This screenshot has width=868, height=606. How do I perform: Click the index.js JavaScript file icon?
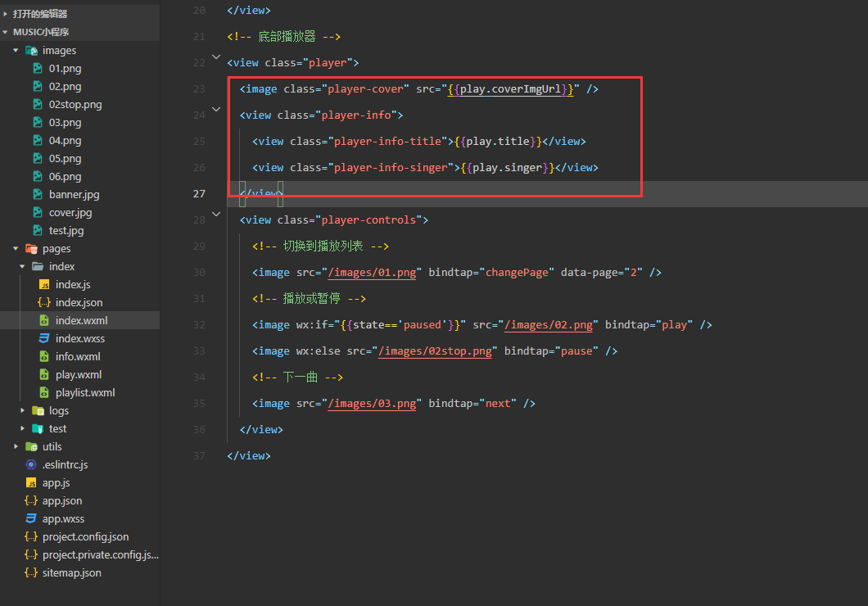click(44, 285)
